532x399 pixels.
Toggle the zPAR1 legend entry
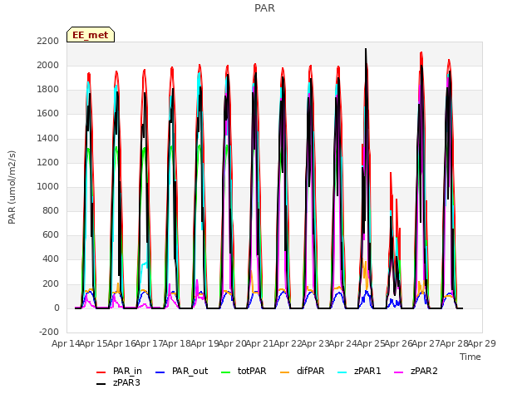click(360, 372)
